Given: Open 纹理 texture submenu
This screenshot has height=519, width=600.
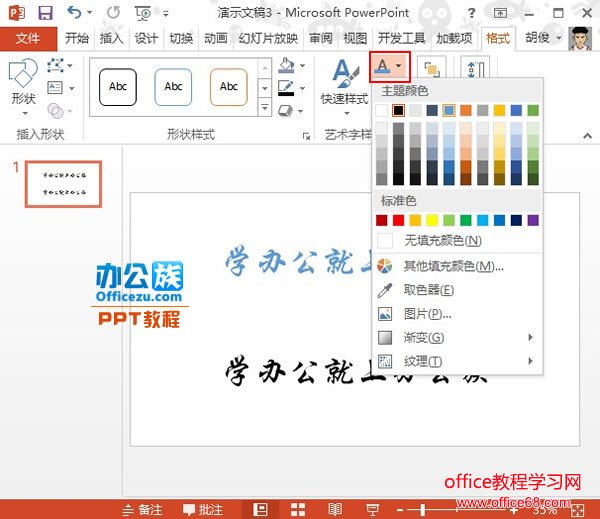Looking at the screenshot, I should (458, 361).
